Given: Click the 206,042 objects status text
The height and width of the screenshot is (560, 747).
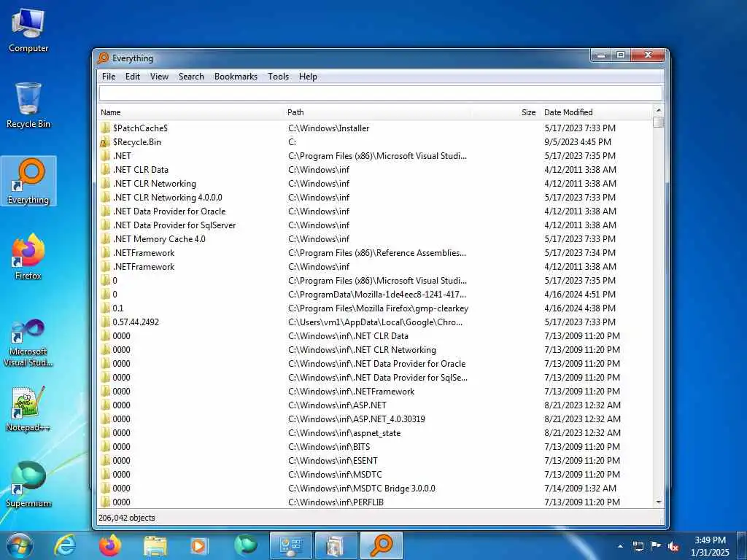Looking at the screenshot, I should click(x=127, y=518).
